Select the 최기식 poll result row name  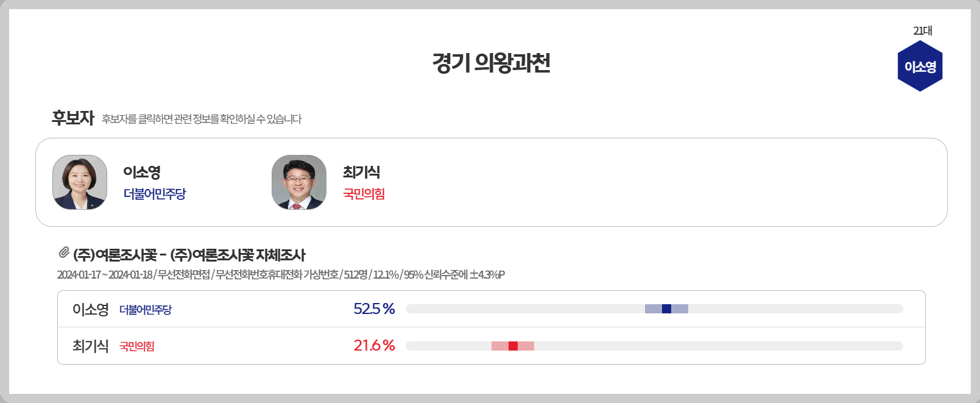(x=90, y=346)
